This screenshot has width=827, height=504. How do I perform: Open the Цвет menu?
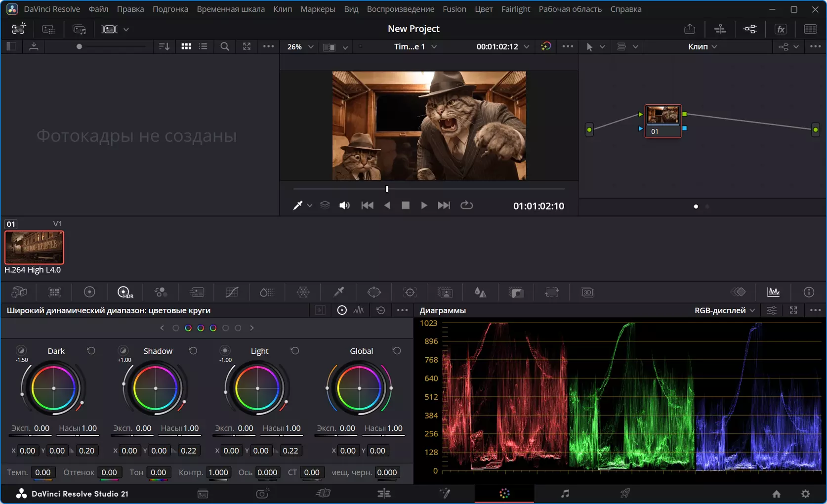[484, 9]
